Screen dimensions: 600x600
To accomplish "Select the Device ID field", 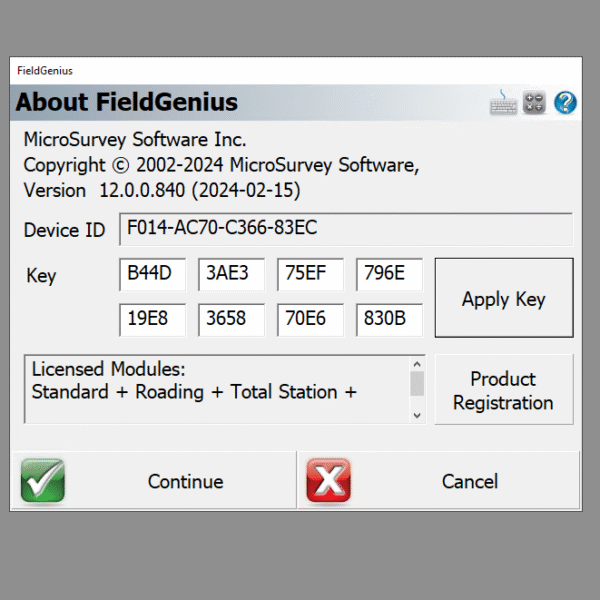I will [346, 229].
